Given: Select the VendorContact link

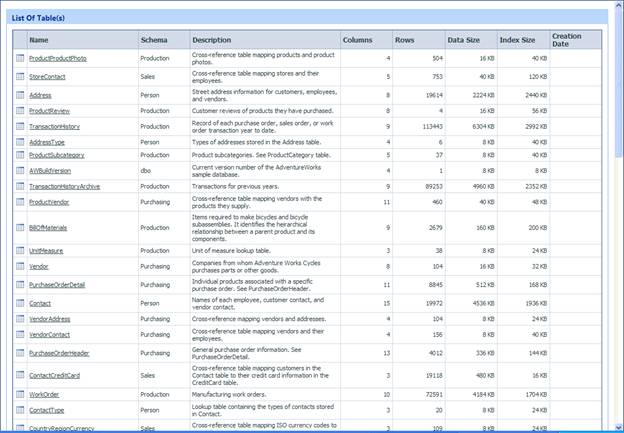Looking at the screenshot, I should pyautogui.click(x=49, y=335).
